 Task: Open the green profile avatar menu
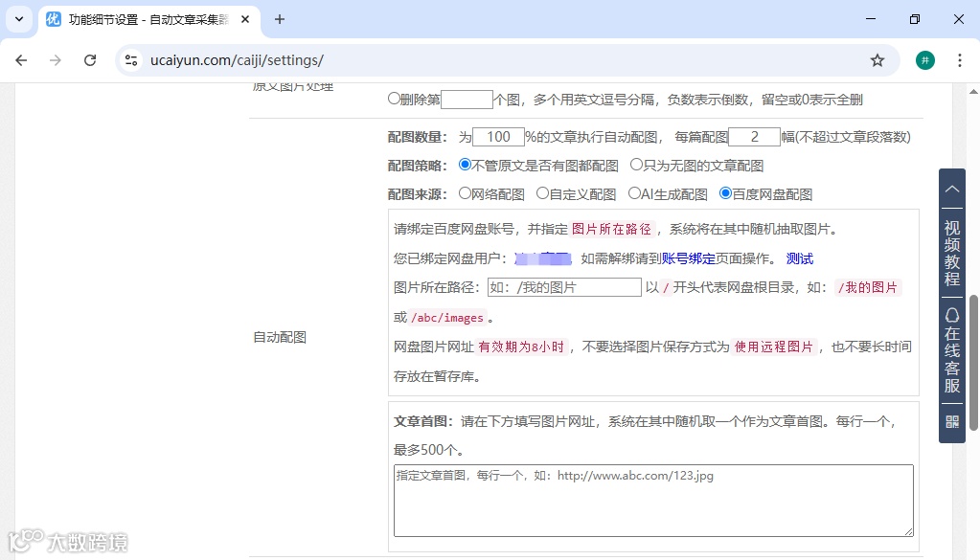click(x=925, y=60)
